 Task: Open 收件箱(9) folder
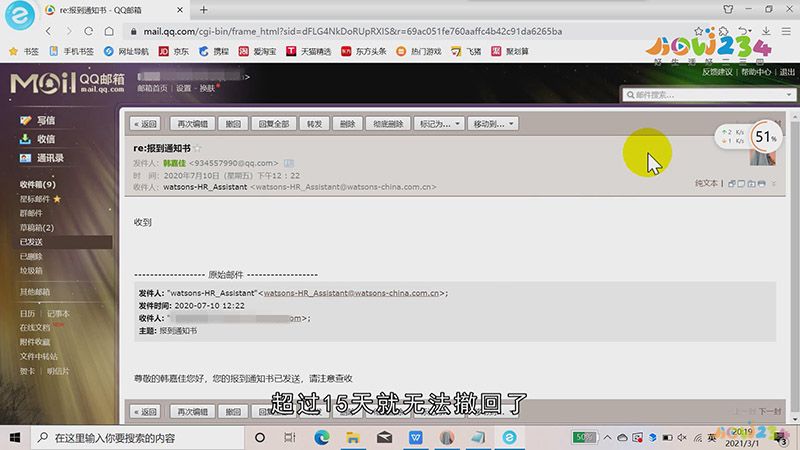[38, 184]
